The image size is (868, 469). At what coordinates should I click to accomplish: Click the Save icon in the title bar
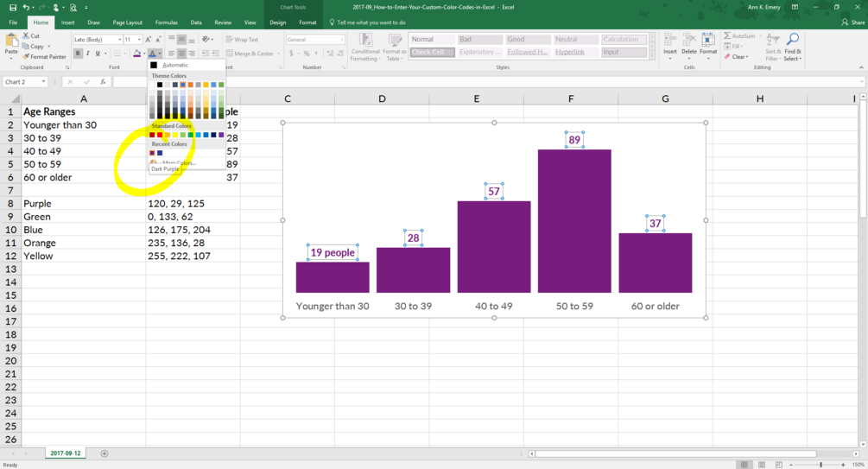pyautogui.click(x=12, y=7)
